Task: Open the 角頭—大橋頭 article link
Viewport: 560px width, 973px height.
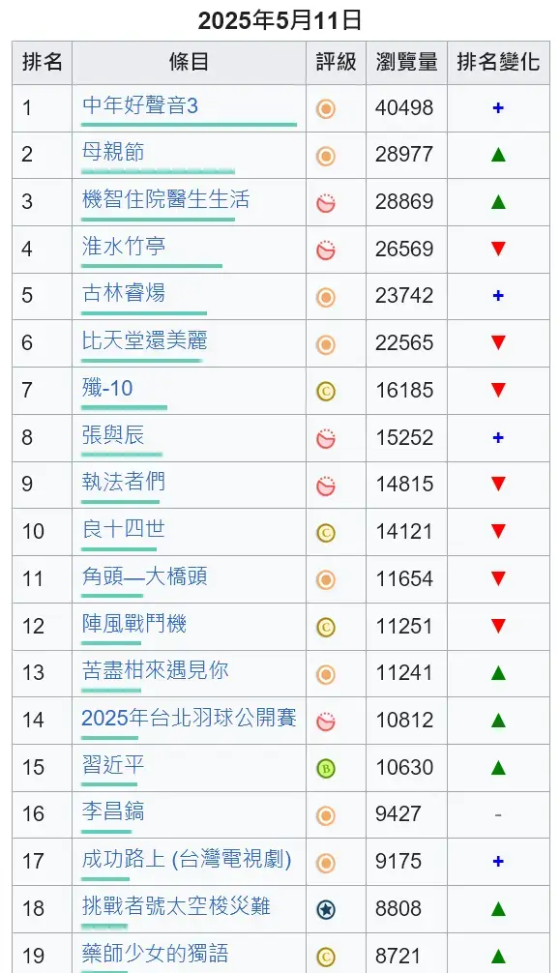Action: (x=145, y=576)
